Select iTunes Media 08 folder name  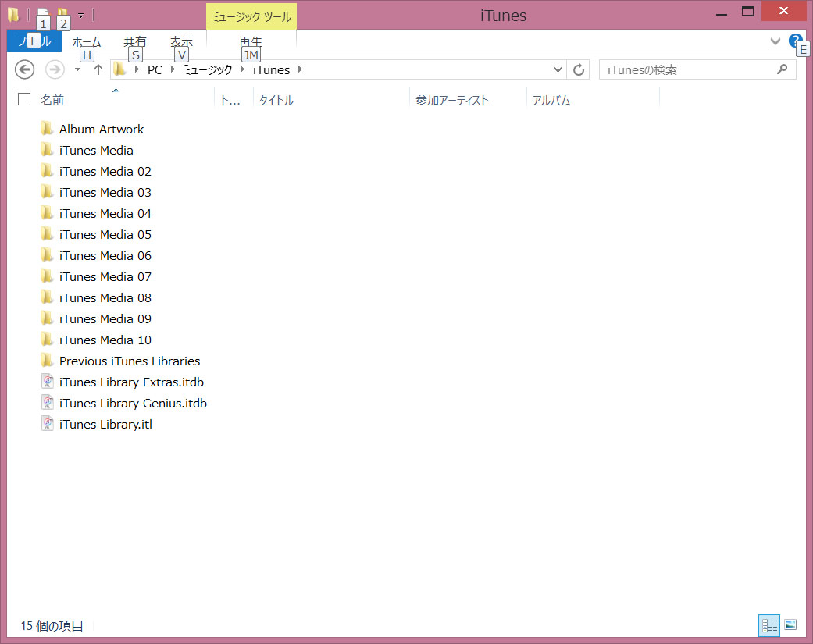pyautogui.click(x=105, y=298)
